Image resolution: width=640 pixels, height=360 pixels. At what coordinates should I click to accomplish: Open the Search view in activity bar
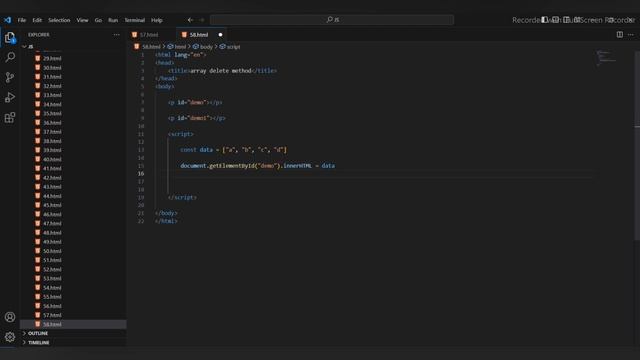(10, 57)
